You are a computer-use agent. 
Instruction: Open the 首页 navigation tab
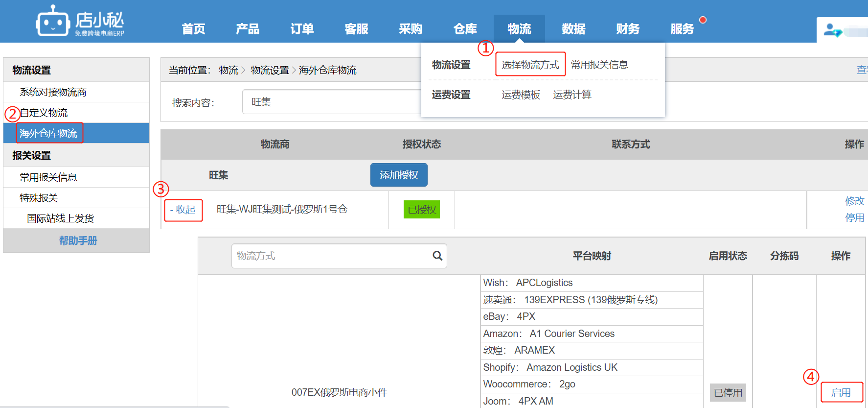[x=193, y=29]
